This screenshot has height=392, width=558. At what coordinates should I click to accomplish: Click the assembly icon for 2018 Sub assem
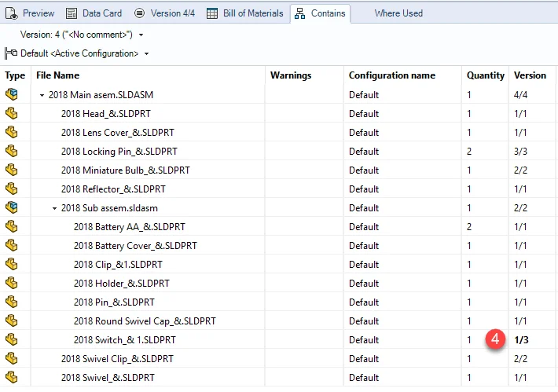click(x=11, y=207)
